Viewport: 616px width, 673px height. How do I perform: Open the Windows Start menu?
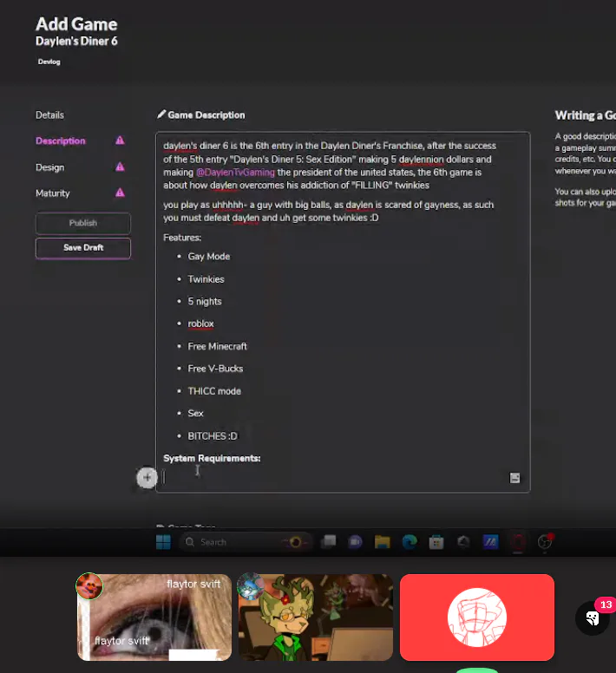(163, 542)
